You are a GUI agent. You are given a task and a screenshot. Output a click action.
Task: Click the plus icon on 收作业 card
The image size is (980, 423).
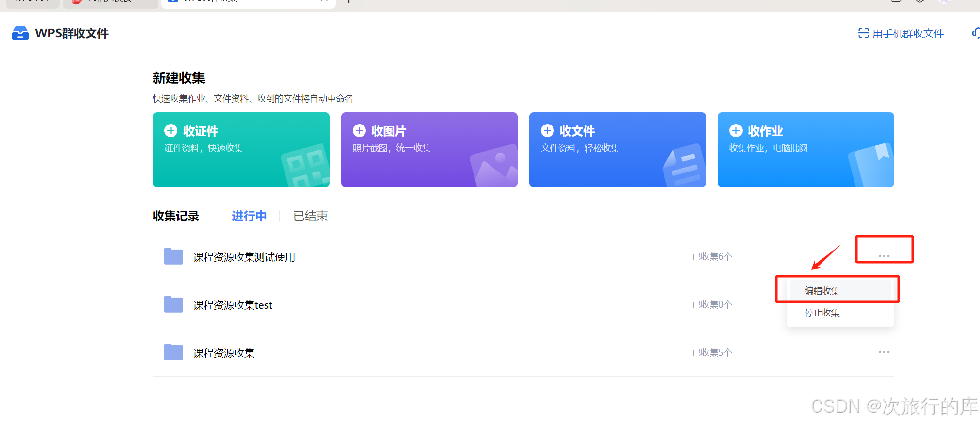tap(736, 130)
